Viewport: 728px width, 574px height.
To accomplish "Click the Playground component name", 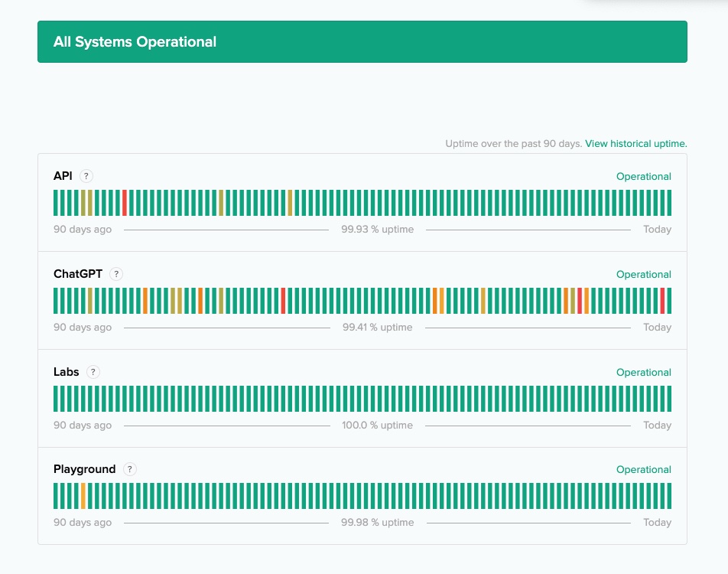I will [x=84, y=469].
